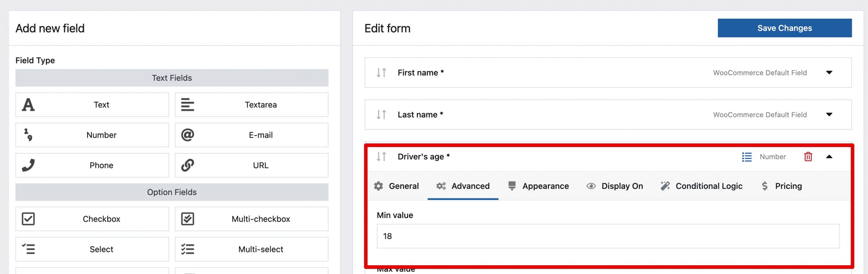Click the Add new field heading
The width and height of the screenshot is (868, 274).
coord(50,28)
